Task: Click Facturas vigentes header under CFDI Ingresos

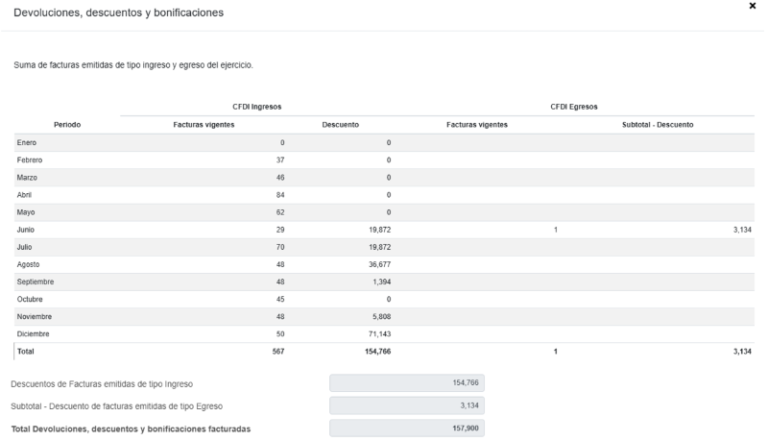Action: (x=204, y=124)
